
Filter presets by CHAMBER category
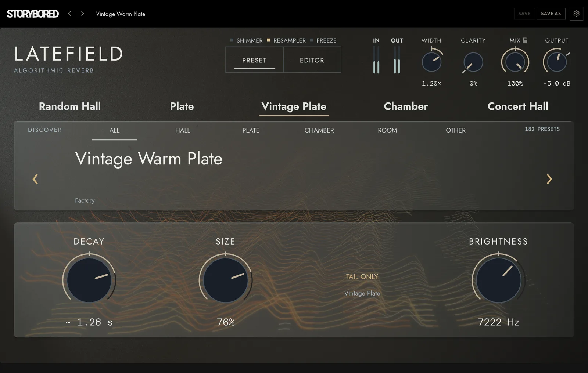319,130
